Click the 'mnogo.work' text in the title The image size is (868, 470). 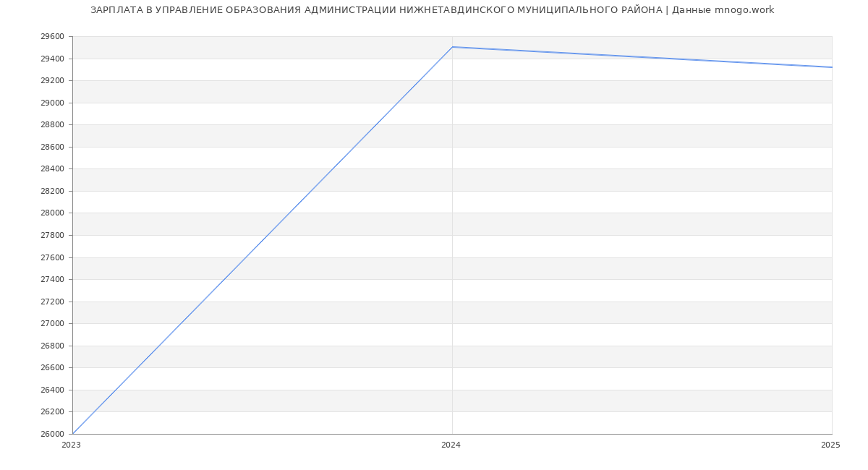tap(744, 10)
